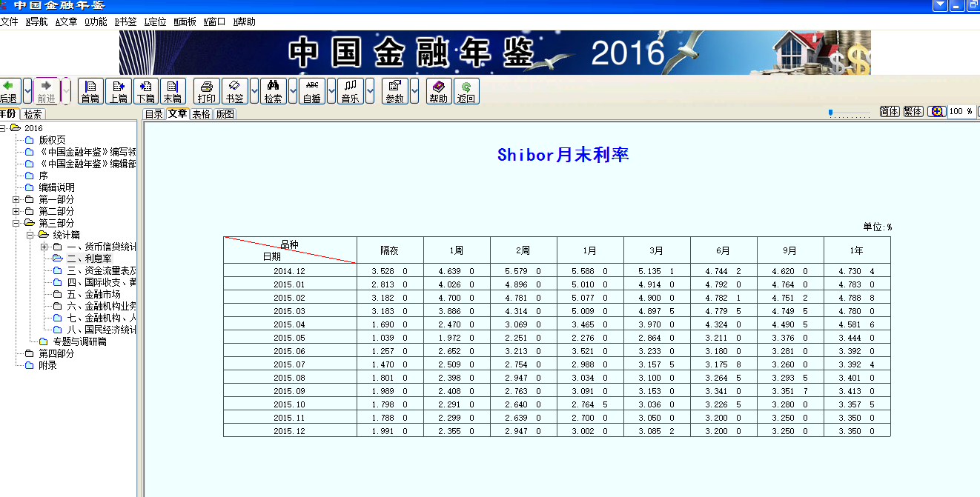The width and height of the screenshot is (980, 497).
Task: Expand 一、货币信贷统计 tree node
Action: (44, 247)
